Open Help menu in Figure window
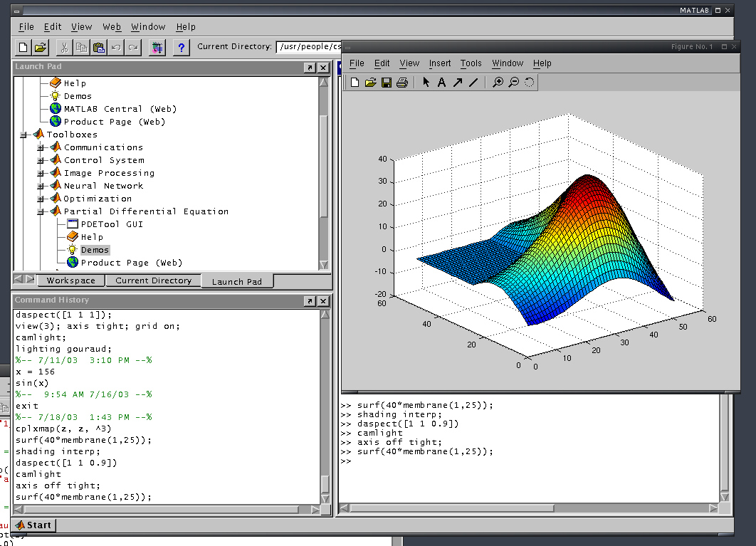The width and height of the screenshot is (756, 546). coord(542,63)
